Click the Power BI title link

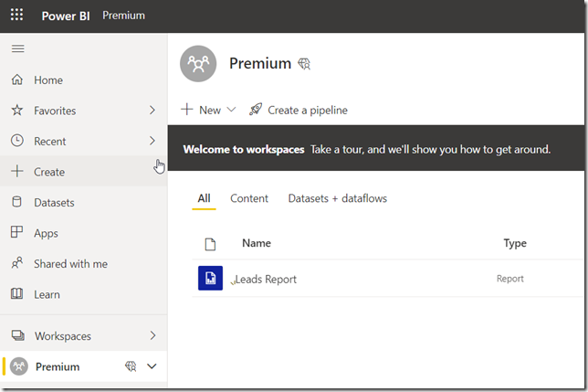click(x=66, y=16)
